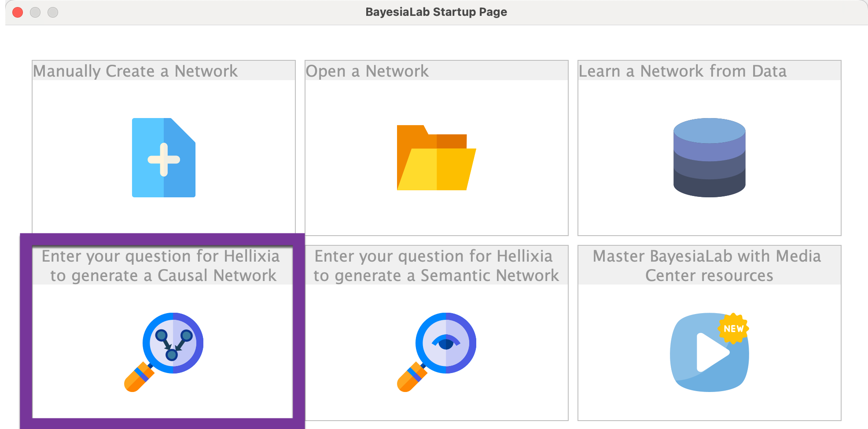This screenshot has width=868, height=429.
Task: Select the database cylinder icon
Action: (x=709, y=157)
